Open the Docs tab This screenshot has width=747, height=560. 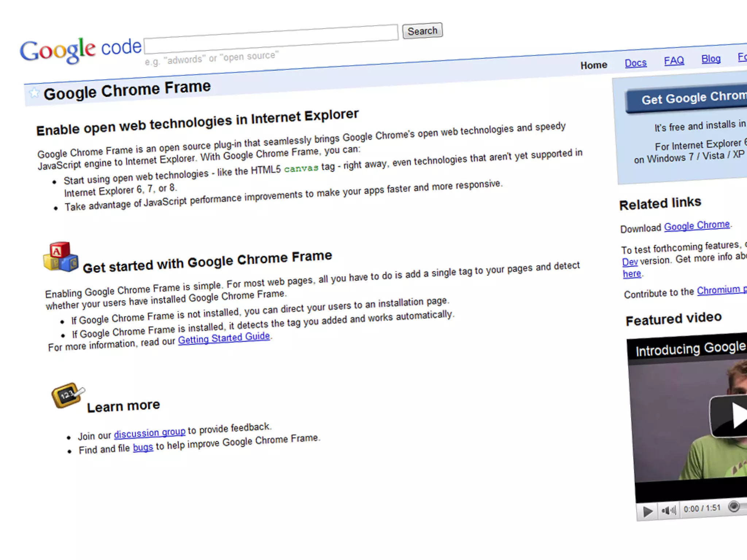tap(635, 63)
